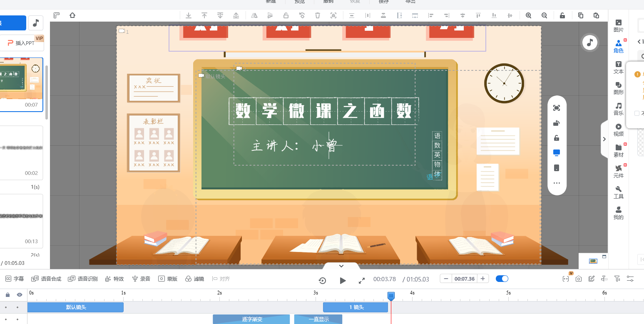Click the screenshot camera icon above timeline
This screenshot has height=324, width=644.
[579, 279]
